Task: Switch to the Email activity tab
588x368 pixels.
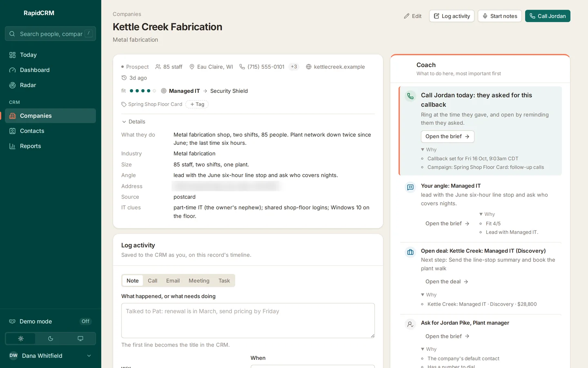Action: 173,280
